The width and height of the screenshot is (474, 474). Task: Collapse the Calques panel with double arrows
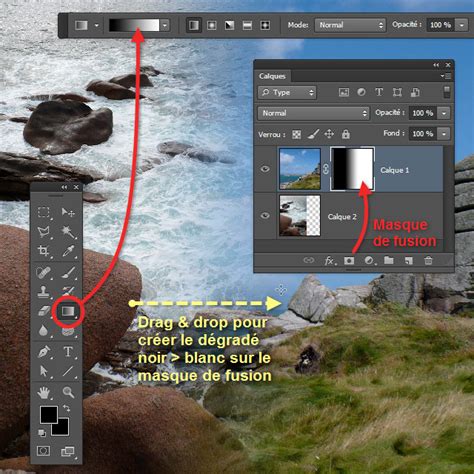tap(436, 65)
